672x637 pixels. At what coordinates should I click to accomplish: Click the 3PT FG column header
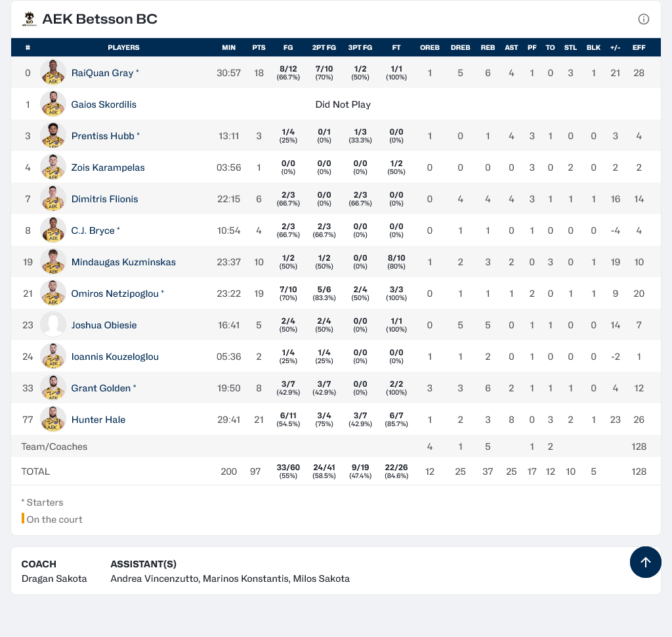[x=360, y=47]
